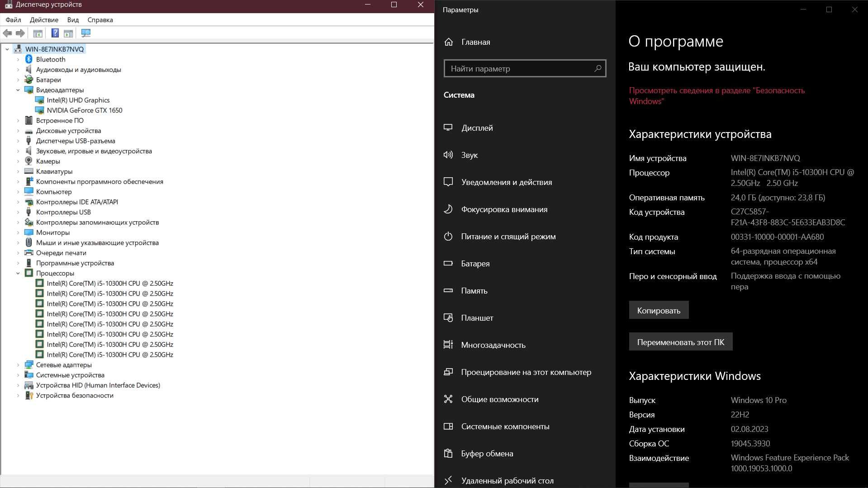Expand Системные устройства category

(x=18, y=374)
